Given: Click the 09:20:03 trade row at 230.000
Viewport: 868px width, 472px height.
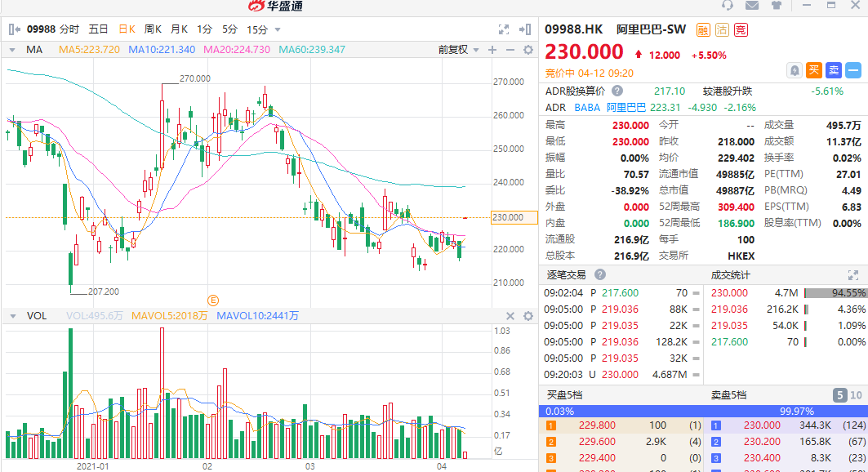Looking at the screenshot, I should [621, 375].
